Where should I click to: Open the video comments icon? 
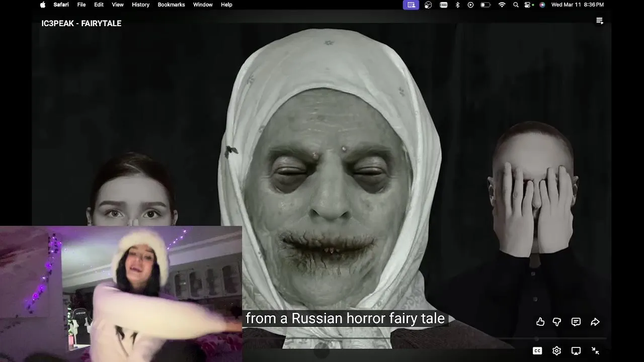576,322
